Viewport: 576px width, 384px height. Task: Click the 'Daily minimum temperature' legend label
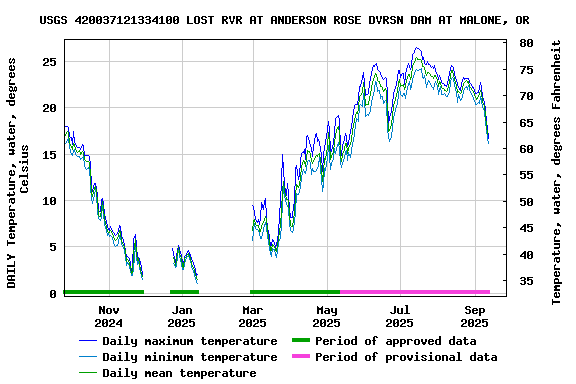pyautogui.click(x=190, y=357)
